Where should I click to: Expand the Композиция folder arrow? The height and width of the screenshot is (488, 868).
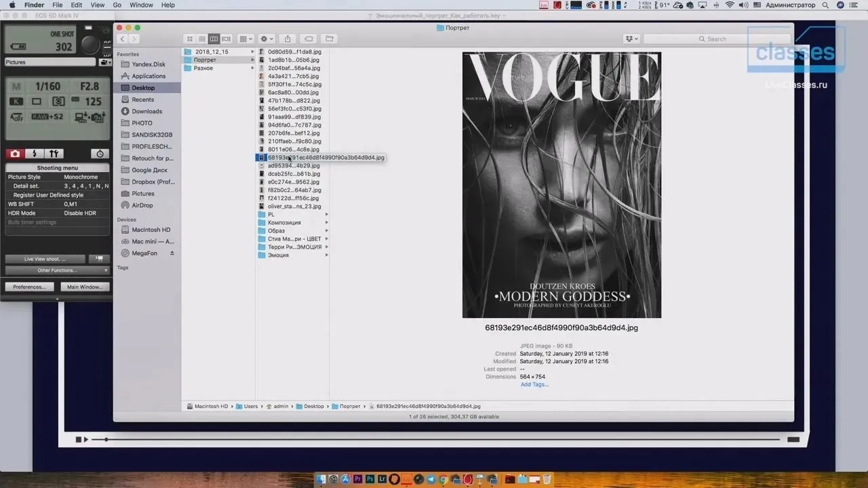click(x=326, y=222)
